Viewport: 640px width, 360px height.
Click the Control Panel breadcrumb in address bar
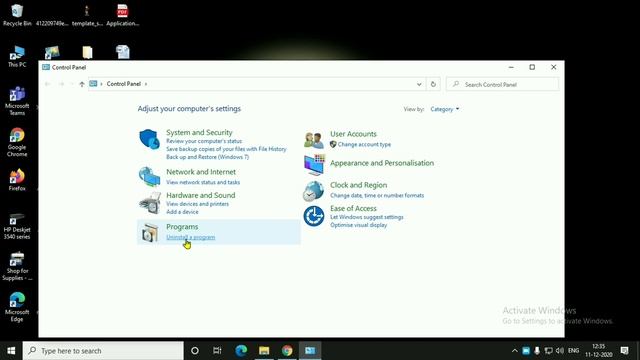[124, 84]
